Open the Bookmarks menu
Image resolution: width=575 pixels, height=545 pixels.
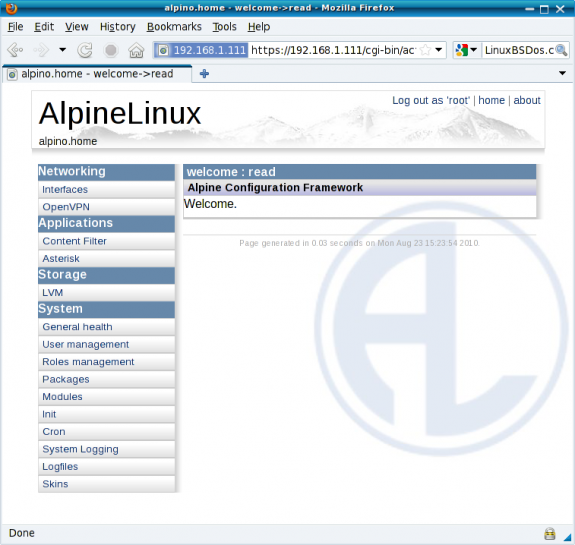[x=174, y=27]
